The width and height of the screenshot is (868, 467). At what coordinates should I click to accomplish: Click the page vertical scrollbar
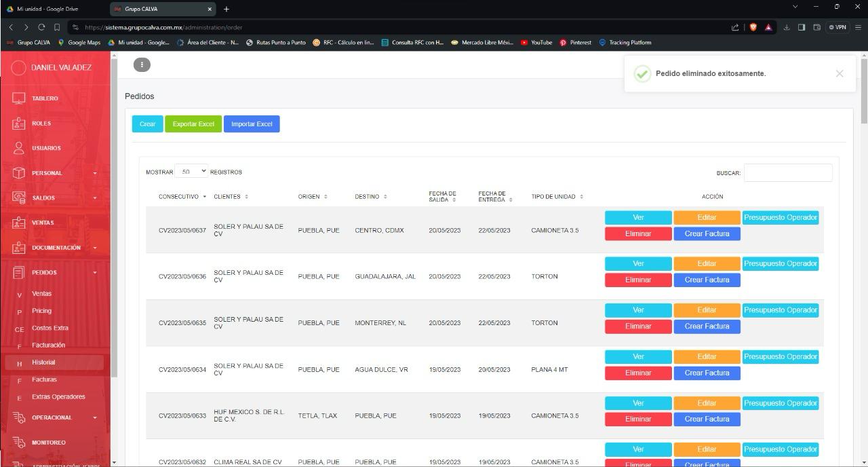(863, 102)
